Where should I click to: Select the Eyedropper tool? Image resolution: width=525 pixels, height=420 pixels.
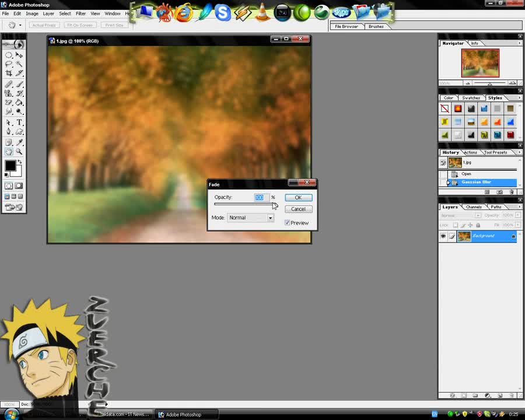click(19, 143)
